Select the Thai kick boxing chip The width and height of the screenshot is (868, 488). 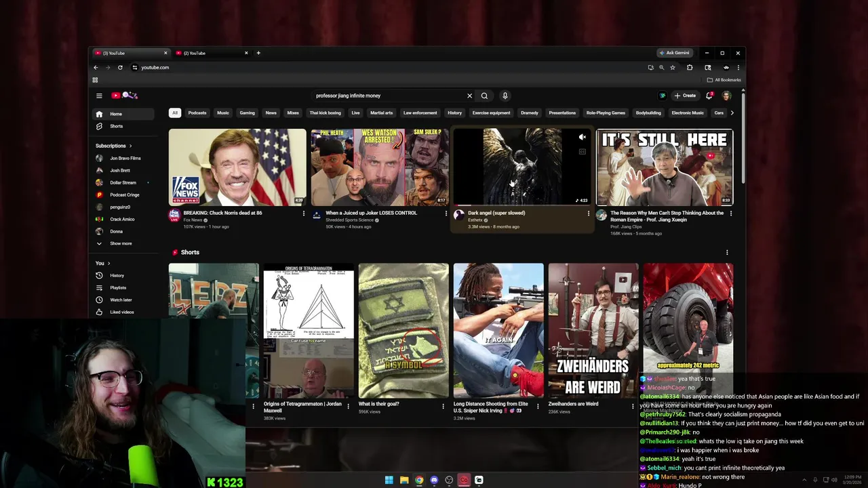(325, 113)
